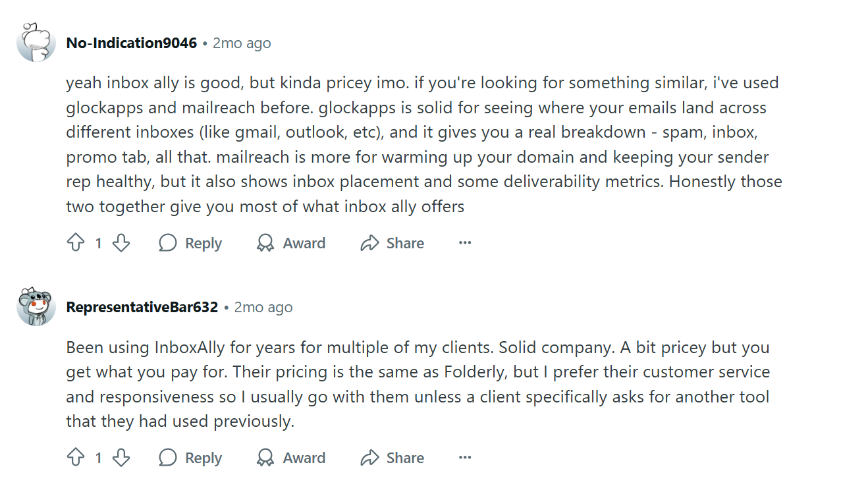
Task: Give an Award to No-Indication9046's comment
Action: (x=291, y=243)
